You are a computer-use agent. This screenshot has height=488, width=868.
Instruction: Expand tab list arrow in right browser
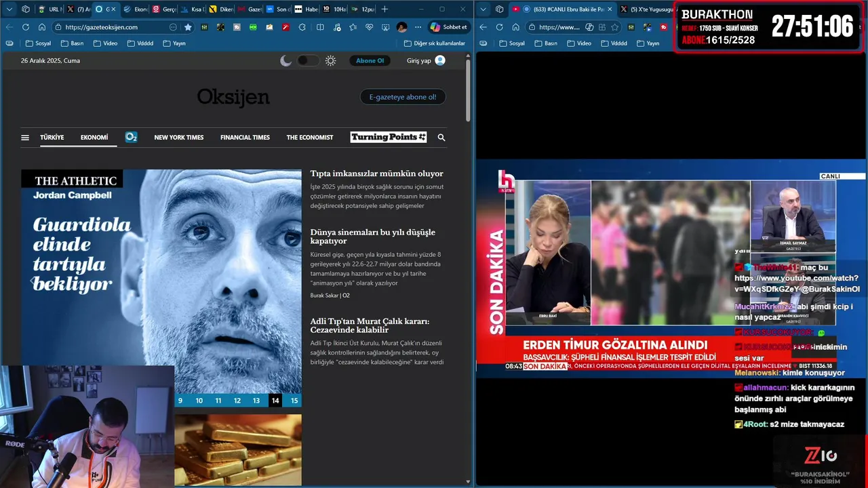[483, 9]
